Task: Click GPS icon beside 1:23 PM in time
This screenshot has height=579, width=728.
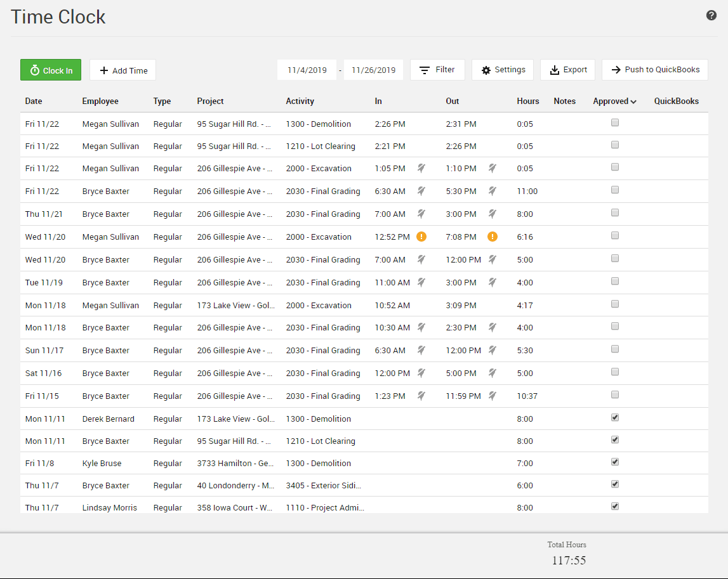Action: tap(421, 396)
